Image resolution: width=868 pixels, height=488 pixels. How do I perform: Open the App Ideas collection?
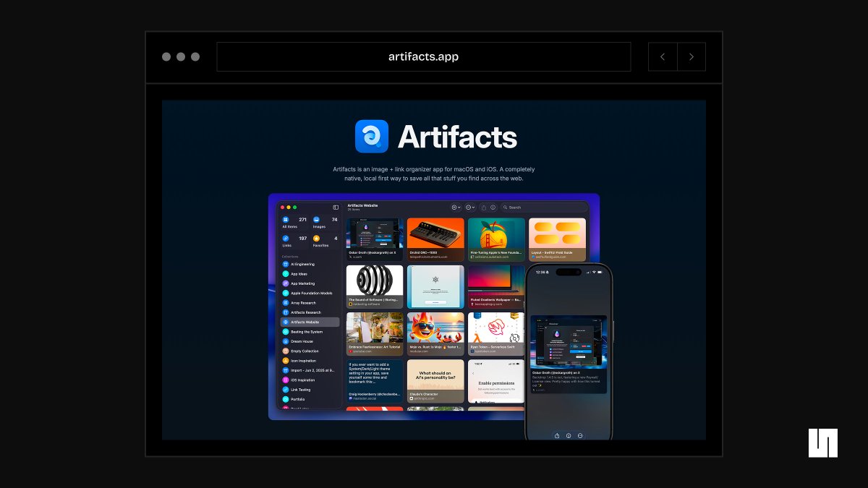[x=310, y=274]
